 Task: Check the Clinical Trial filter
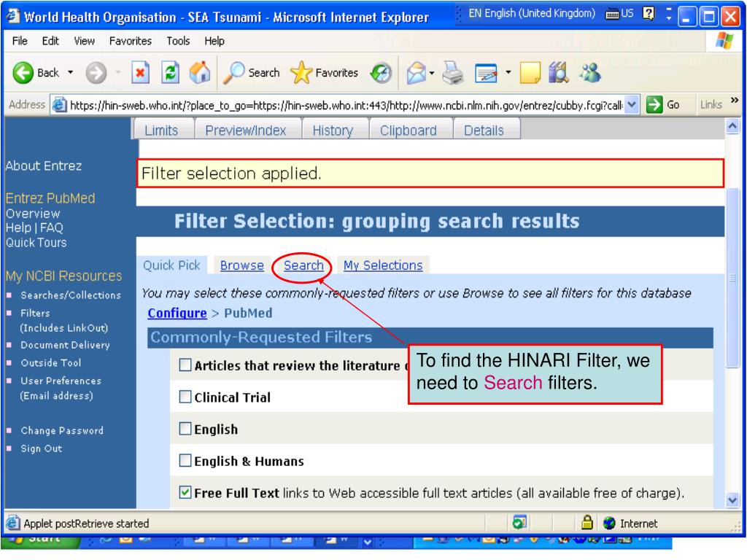pos(185,397)
